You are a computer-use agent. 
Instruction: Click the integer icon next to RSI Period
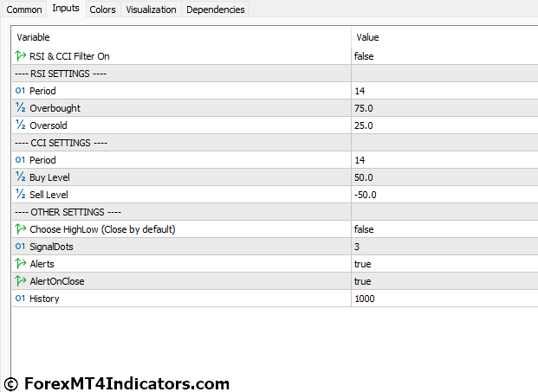pyautogui.click(x=20, y=91)
